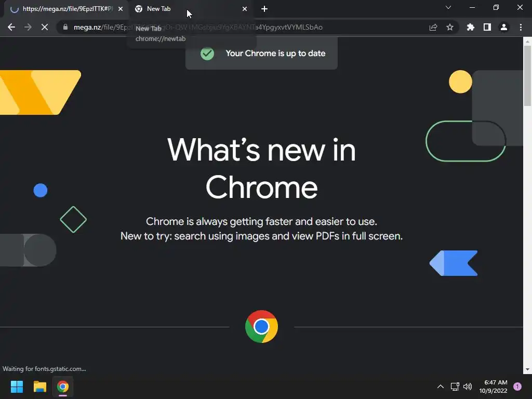Viewport: 532px width, 399px height.
Task: Restore down the Chrome window
Action: [496, 7]
